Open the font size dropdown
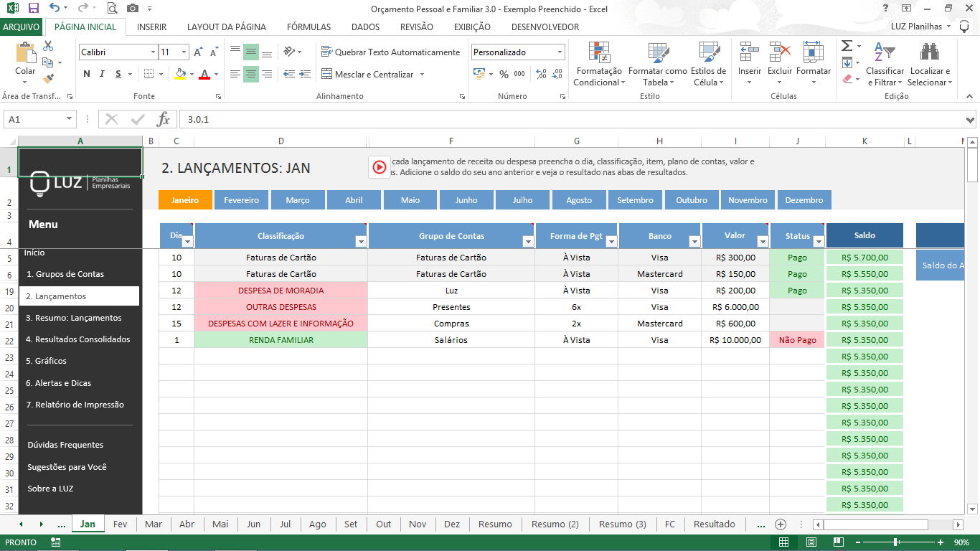This screenshot has height=551, width=980. 182,52
